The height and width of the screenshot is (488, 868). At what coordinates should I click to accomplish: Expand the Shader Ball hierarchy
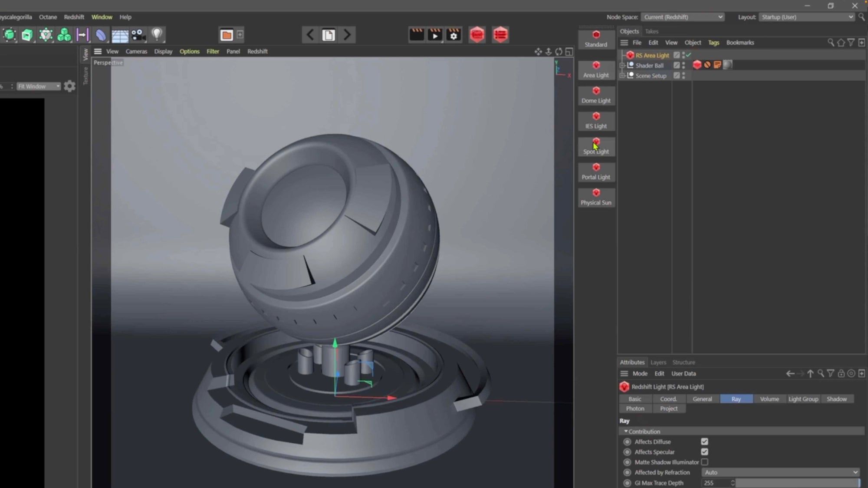coord(622,64)
